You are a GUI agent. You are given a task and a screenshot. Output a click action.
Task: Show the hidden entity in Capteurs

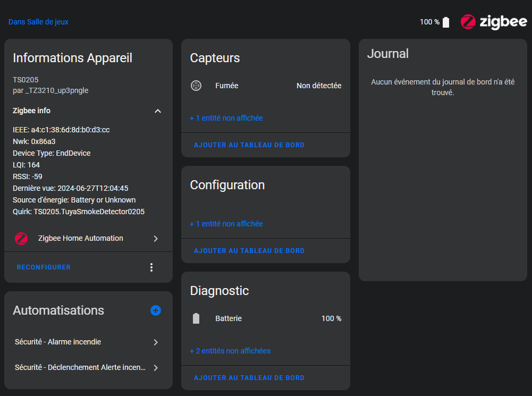[226, 118]
